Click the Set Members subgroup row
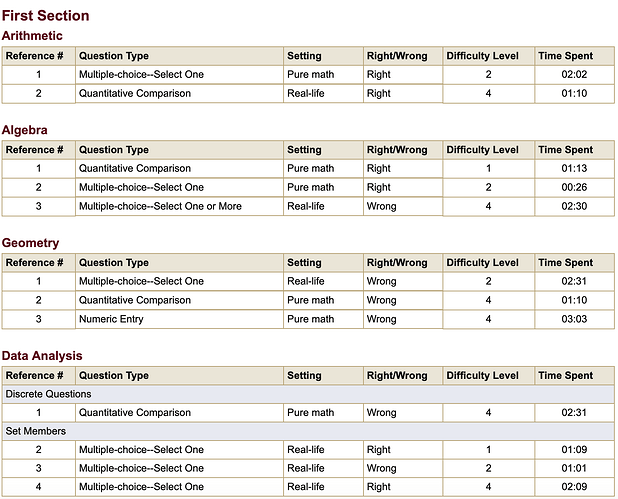Screen dimensions: 618x499 [x=36, y=431]
